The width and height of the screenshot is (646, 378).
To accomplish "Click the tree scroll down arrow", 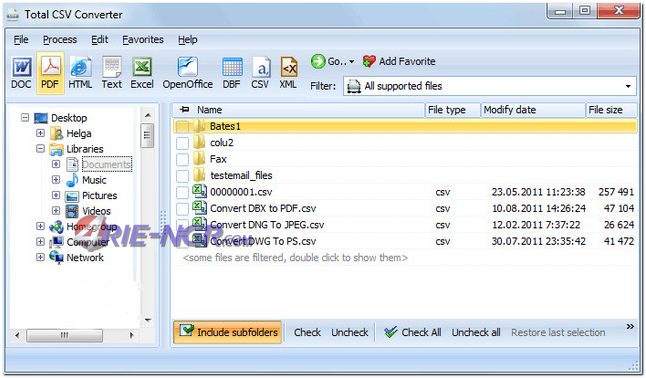I will coord(147,320).
